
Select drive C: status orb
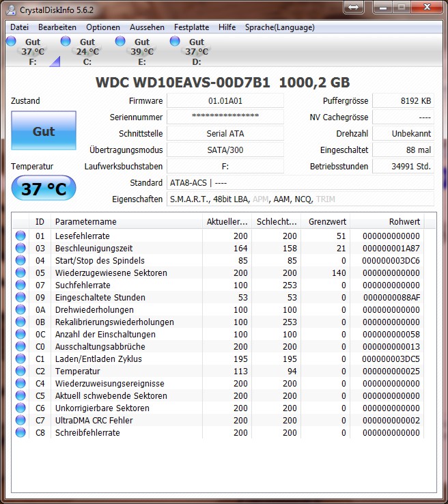66,41
